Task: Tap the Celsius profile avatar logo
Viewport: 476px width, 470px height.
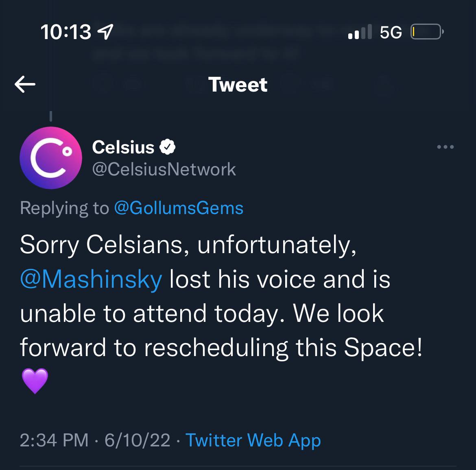Action: (x=51, y=158)
